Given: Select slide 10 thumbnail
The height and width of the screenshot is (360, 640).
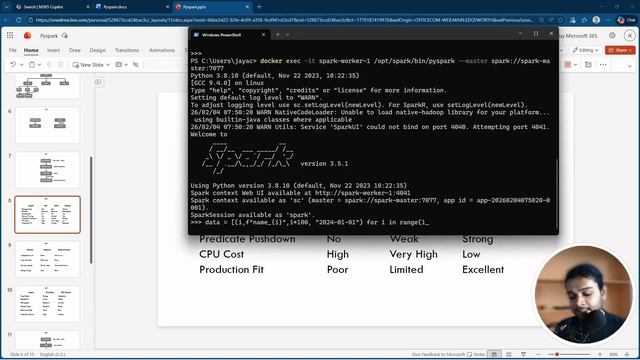Looking at the screenshot, I should [x=47, y=304].
